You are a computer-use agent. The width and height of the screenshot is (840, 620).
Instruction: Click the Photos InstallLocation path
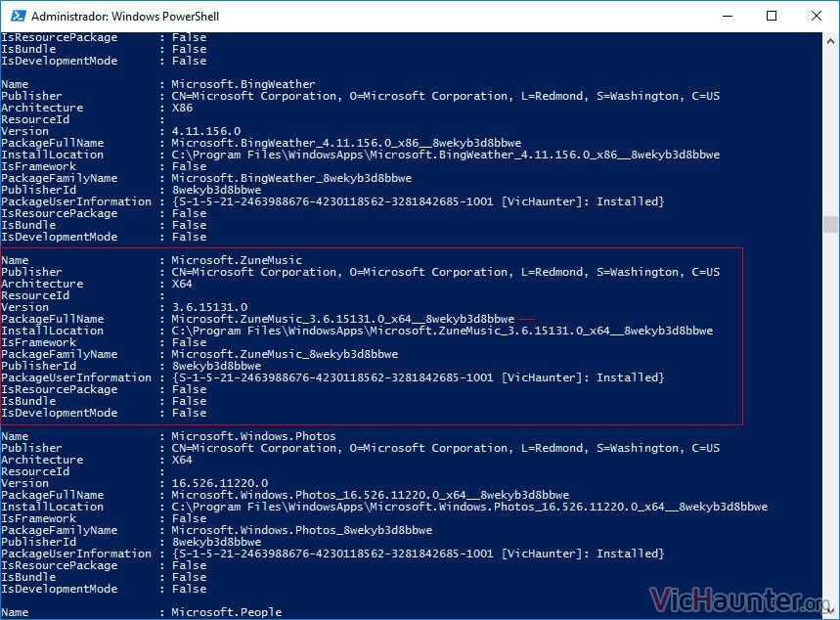pos(469,507)
